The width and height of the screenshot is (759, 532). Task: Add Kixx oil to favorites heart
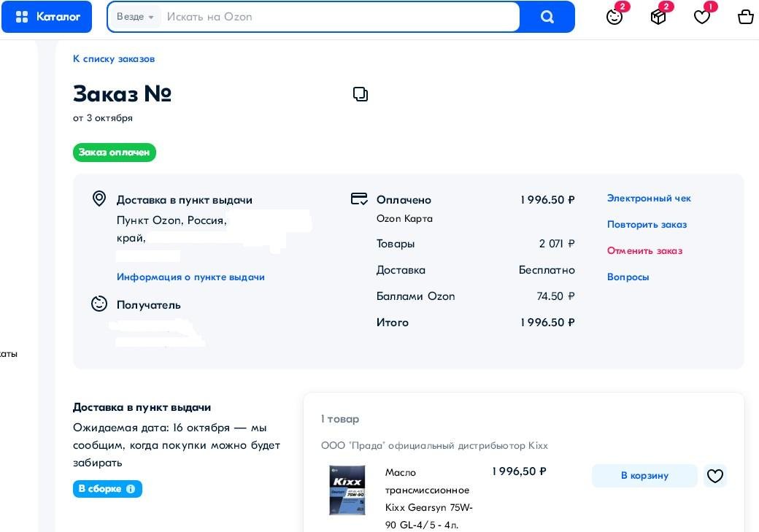coord(715,476)
